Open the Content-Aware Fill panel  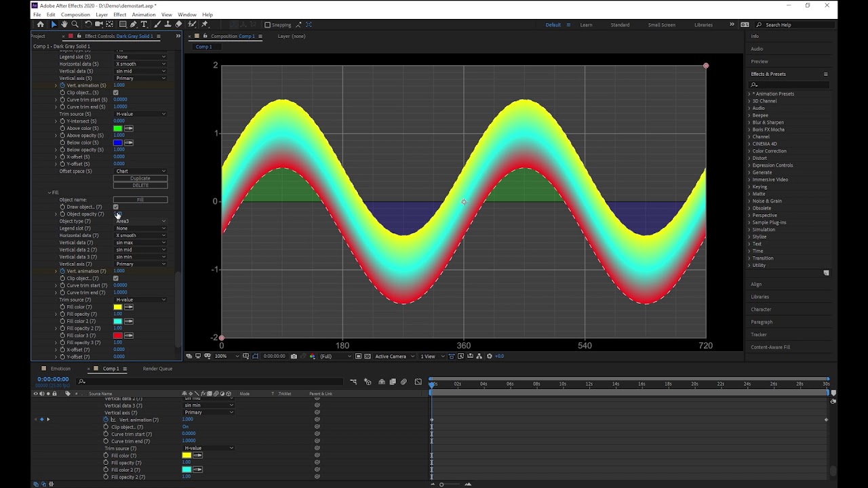pos(770,347)
